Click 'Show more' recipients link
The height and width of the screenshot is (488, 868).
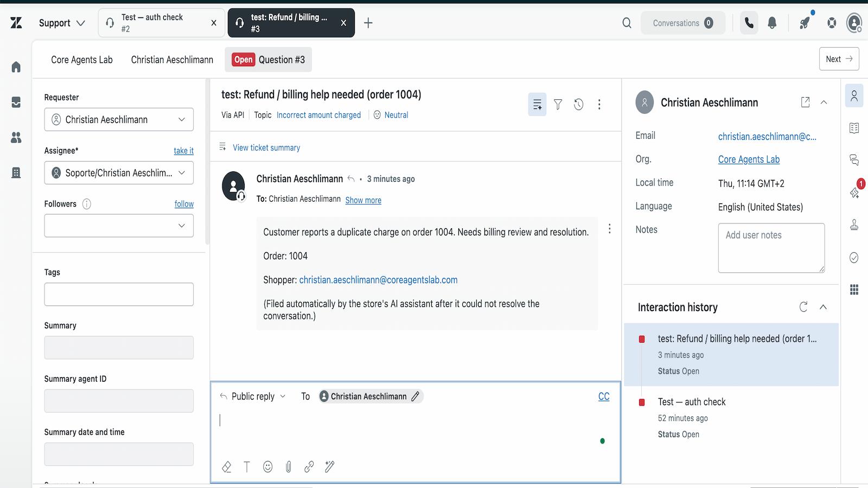coord(363,200)
